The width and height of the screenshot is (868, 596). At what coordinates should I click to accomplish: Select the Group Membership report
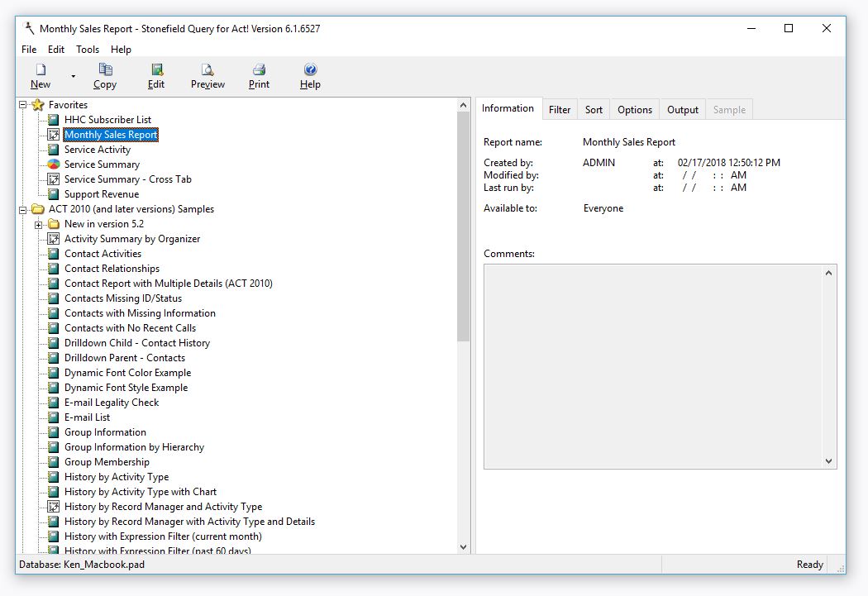click(107, 462)
